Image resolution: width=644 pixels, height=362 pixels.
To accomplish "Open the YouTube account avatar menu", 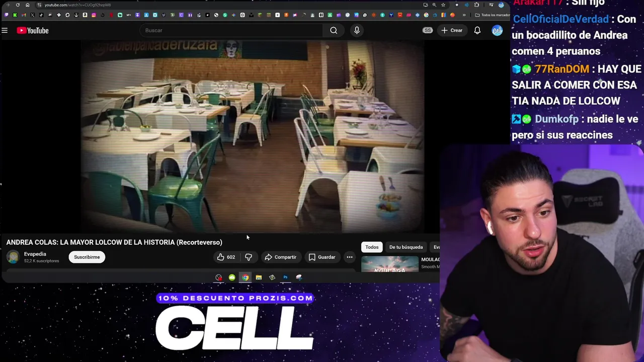I will point(497,30).
